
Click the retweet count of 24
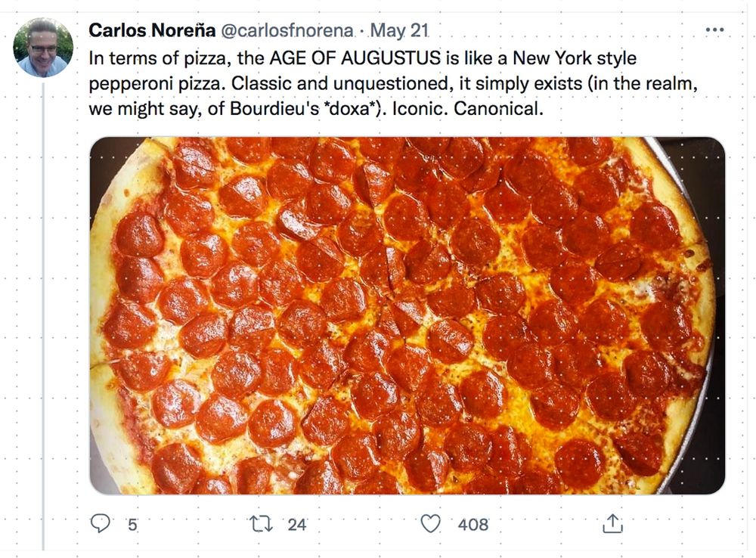coord(297,523)
